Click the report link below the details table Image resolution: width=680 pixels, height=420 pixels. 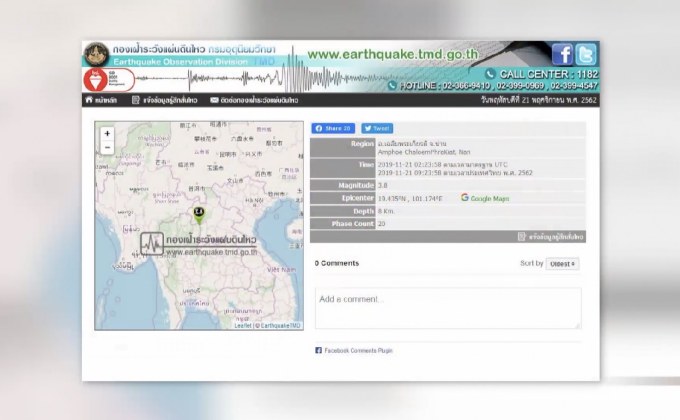[x=551, y=236]
